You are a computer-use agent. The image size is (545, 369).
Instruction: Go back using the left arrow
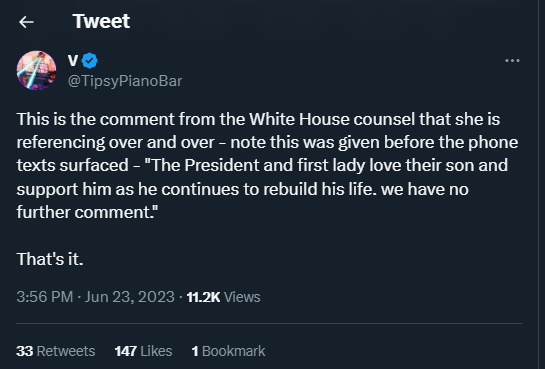click(x=26, y=22)
